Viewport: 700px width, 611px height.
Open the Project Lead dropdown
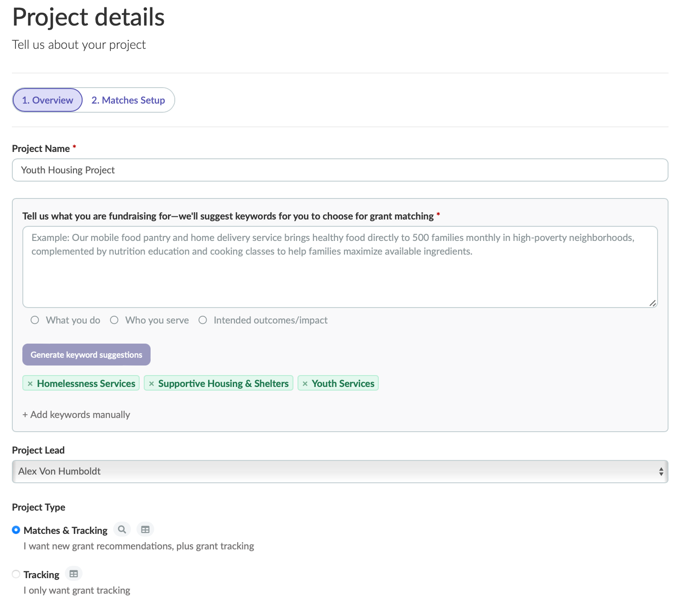pyautogui.click(x=340, y=471)
